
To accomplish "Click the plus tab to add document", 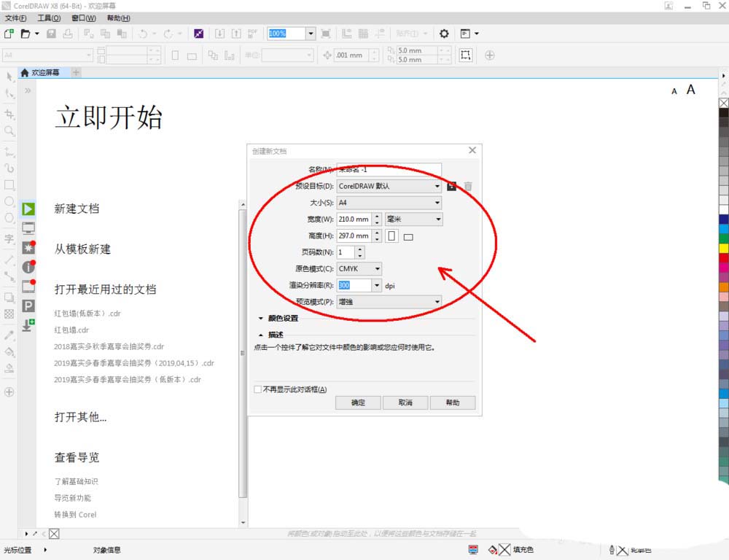I will point(77,73).
